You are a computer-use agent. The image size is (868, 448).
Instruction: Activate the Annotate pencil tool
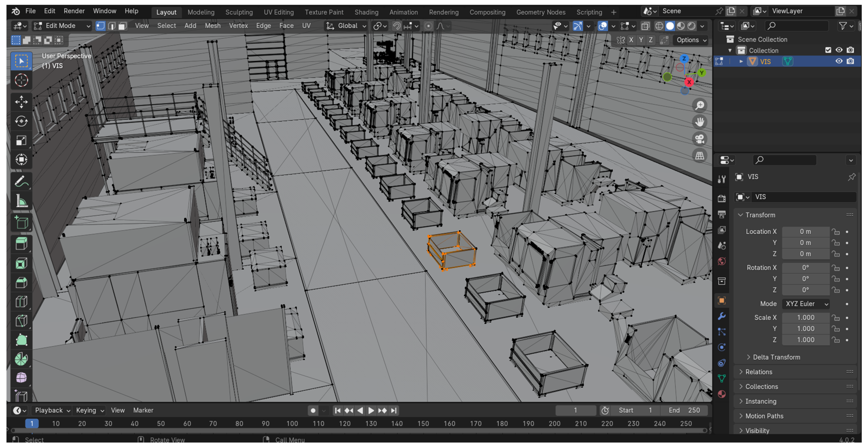pyautogui.click(x=21, y=182)
